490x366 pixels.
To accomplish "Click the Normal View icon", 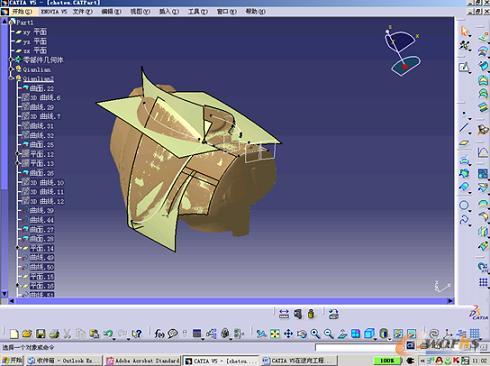I will click(342, 333).
